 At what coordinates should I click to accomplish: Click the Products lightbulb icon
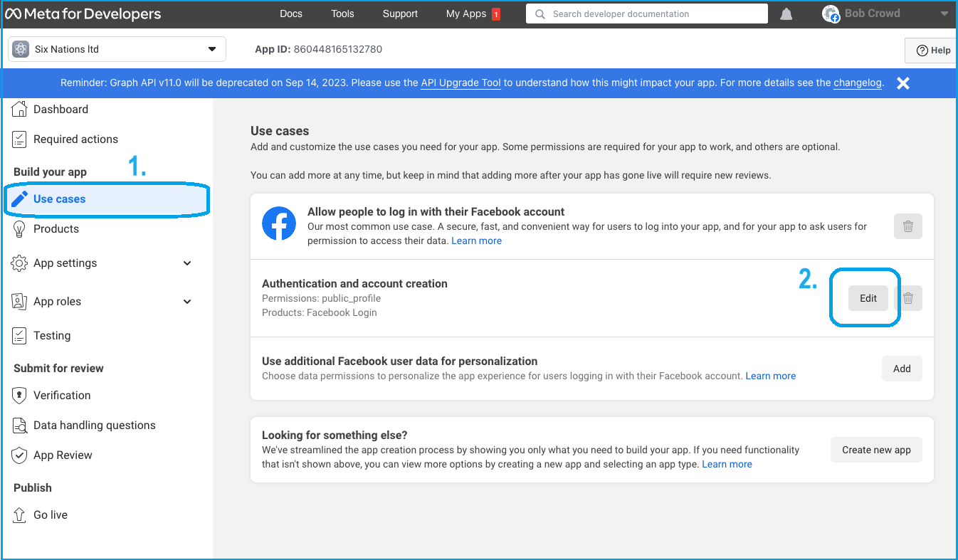point(21,228)
